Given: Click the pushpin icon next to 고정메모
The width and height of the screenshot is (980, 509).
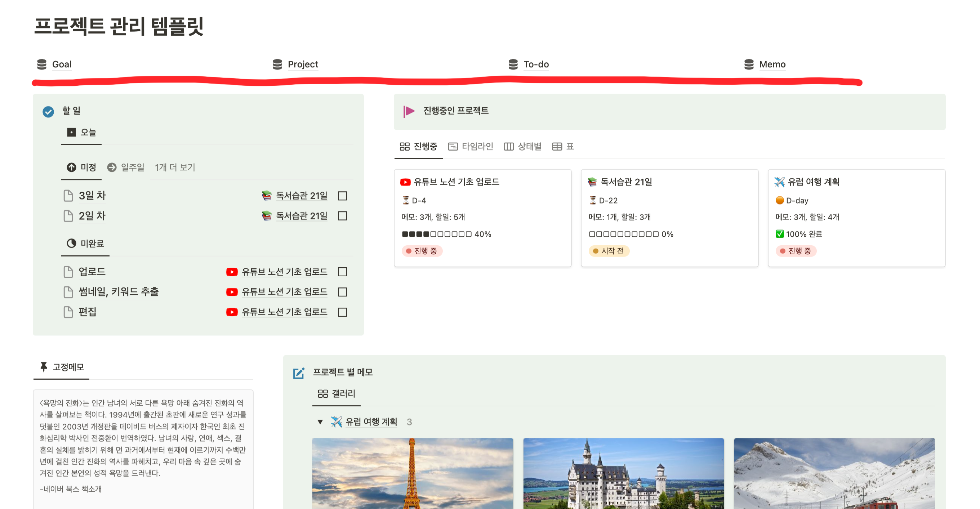Looking at the screenshot, I should coord(44,367).
